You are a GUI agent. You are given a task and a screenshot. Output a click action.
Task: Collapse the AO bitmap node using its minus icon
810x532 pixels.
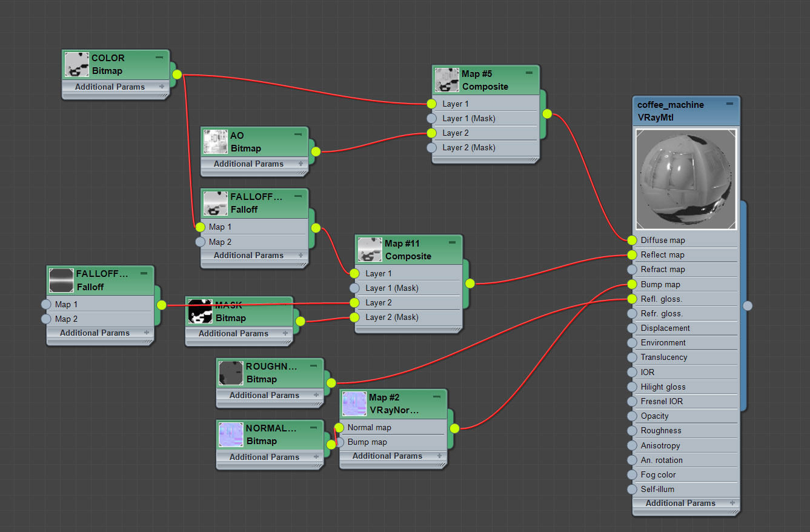[297, 135]
